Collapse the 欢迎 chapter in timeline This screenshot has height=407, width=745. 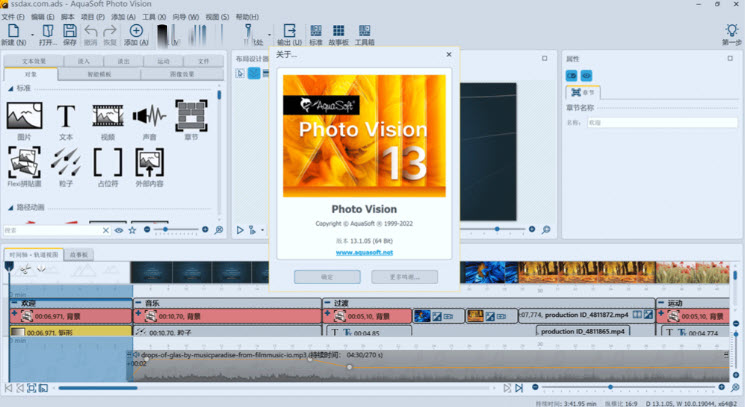[15, 302]
